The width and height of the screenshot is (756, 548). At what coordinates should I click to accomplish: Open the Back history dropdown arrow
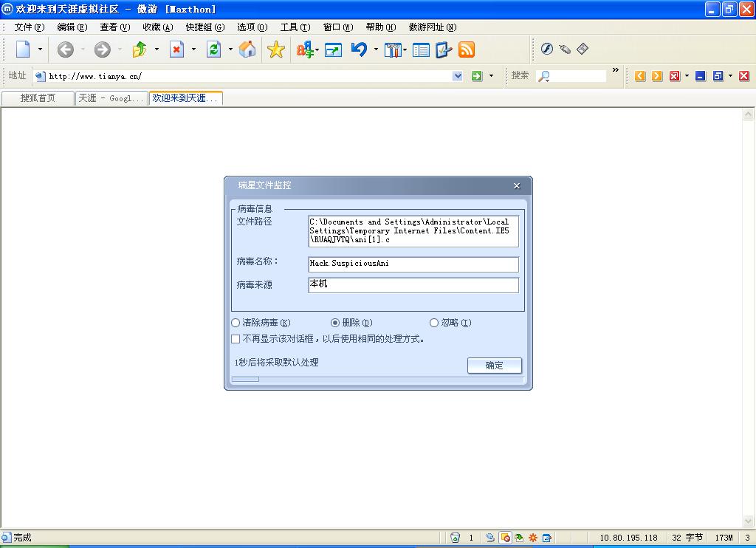click(83, 49)
